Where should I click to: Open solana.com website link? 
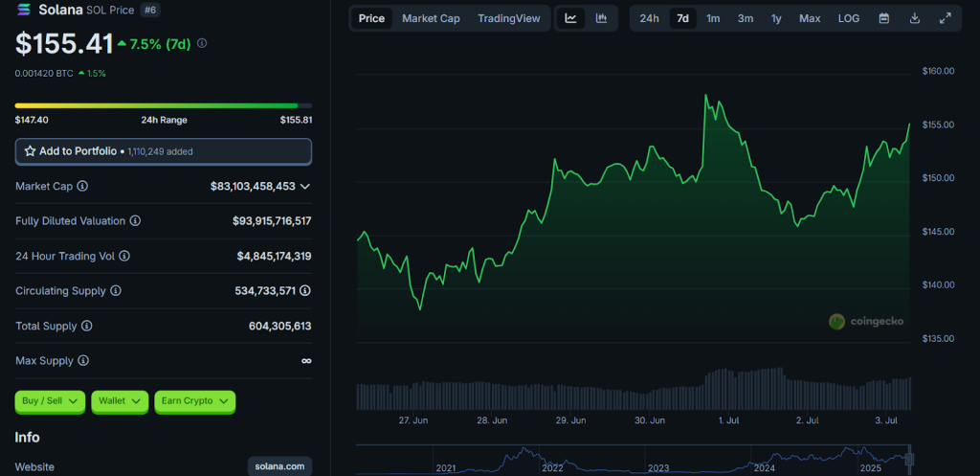pos(279,466)
